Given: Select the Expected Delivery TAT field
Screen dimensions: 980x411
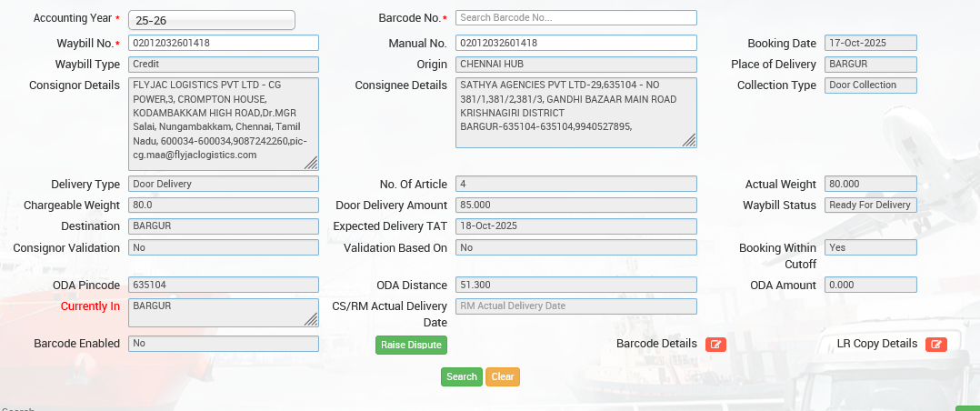Looking at the screenshot, I should tap(575, 226).
